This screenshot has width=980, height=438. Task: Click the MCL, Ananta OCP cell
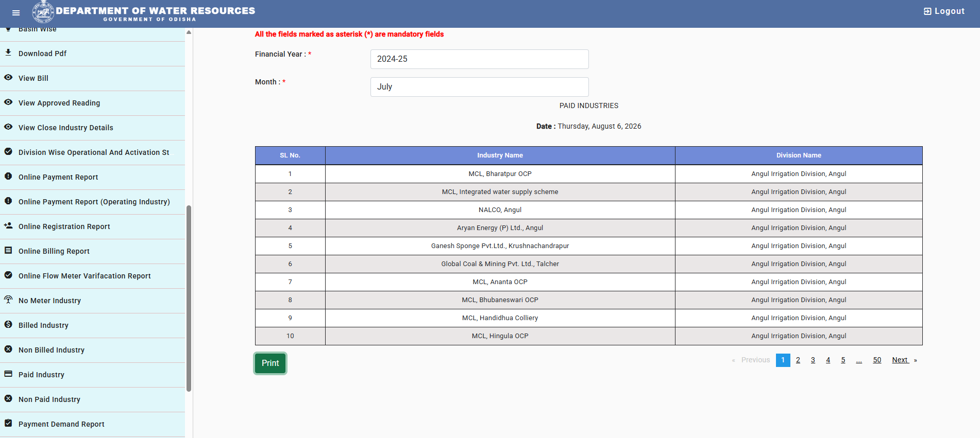500,282
